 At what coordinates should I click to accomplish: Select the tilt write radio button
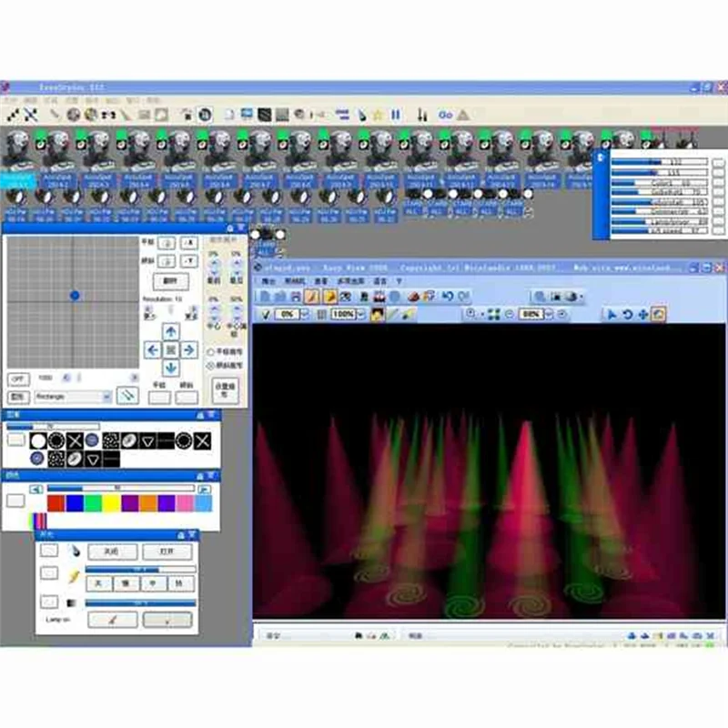[209, 364]
